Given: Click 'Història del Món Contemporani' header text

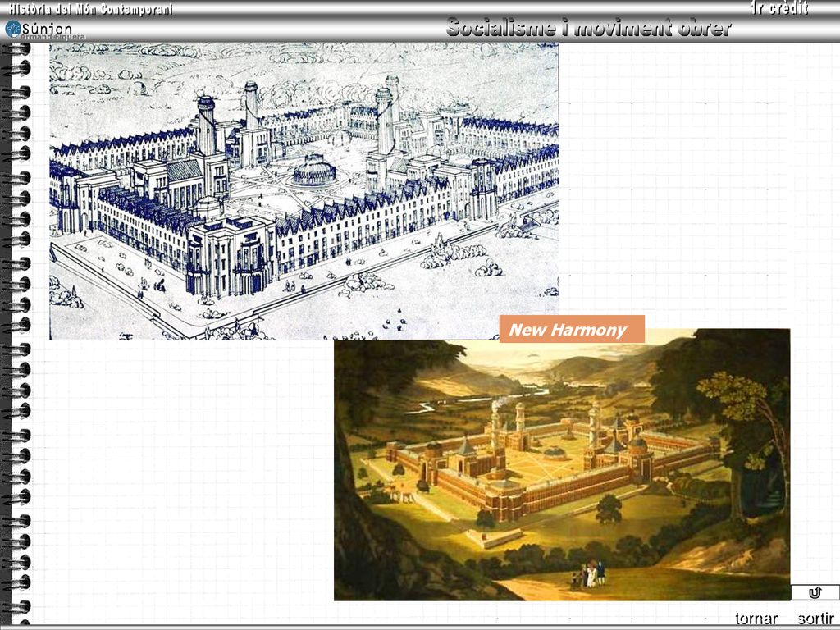Looking at the screenshot, I should (90, 8).
